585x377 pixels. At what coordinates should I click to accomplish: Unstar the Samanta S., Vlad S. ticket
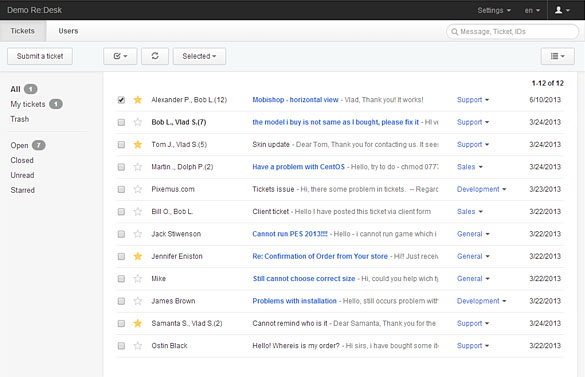[x=138, y=323]
